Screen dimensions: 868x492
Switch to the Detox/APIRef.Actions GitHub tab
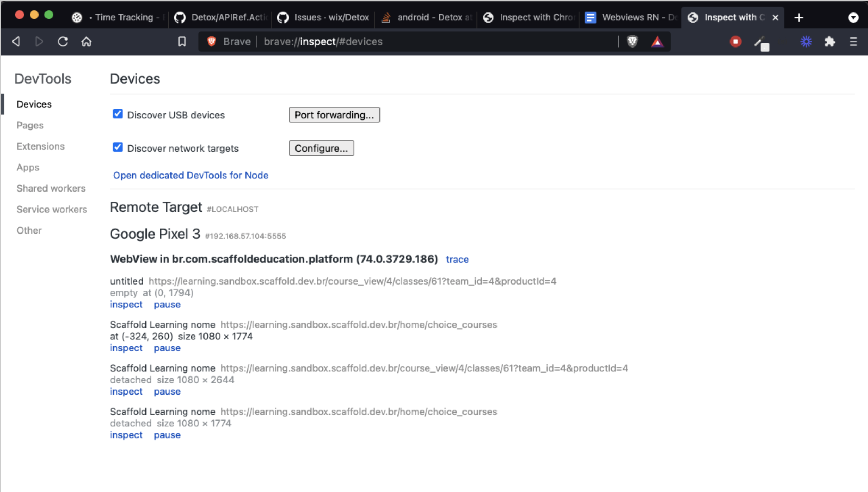click(x=221, y=17)
